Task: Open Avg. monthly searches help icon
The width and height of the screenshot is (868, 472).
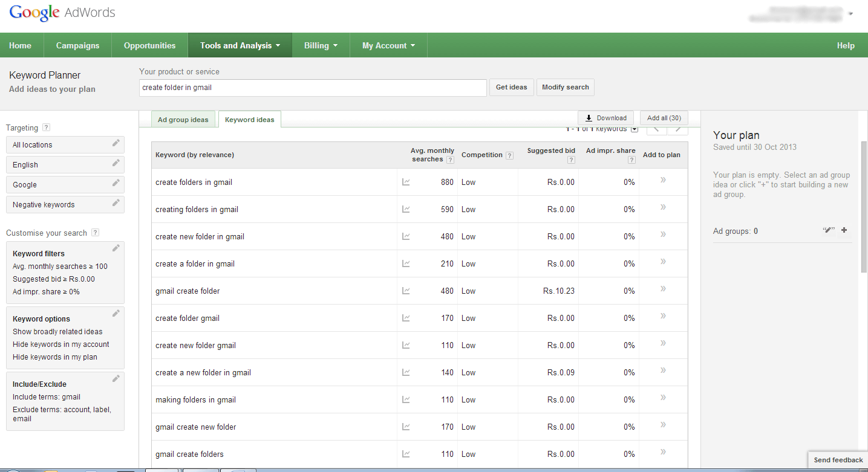Action: coord(449,160)
